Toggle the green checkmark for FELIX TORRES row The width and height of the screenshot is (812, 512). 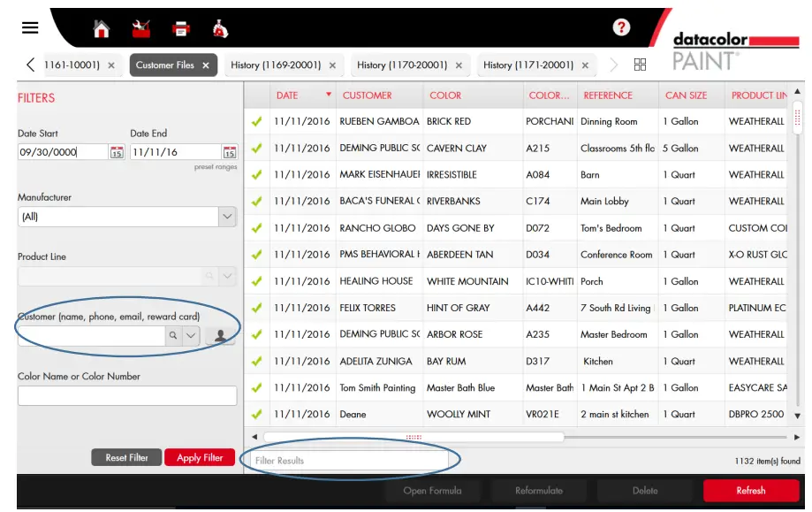pos(257,308)
